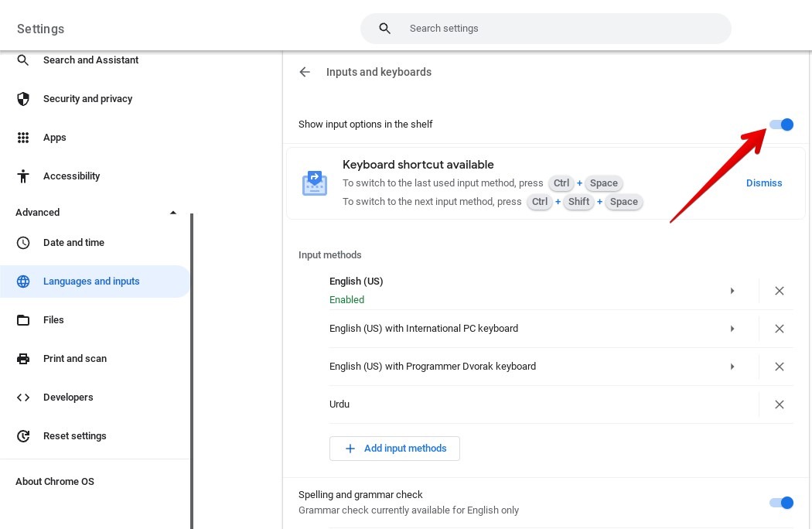Open English (US) with International PC keyboard options
The height and width of the screenshot is (529, 812).
pyautogui.click(x=732, y=328)
